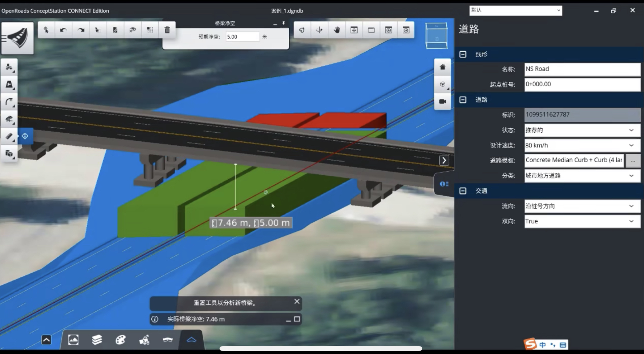Open the 分类 dropdown
Screen dimensions: 644x354
point(631,176)
